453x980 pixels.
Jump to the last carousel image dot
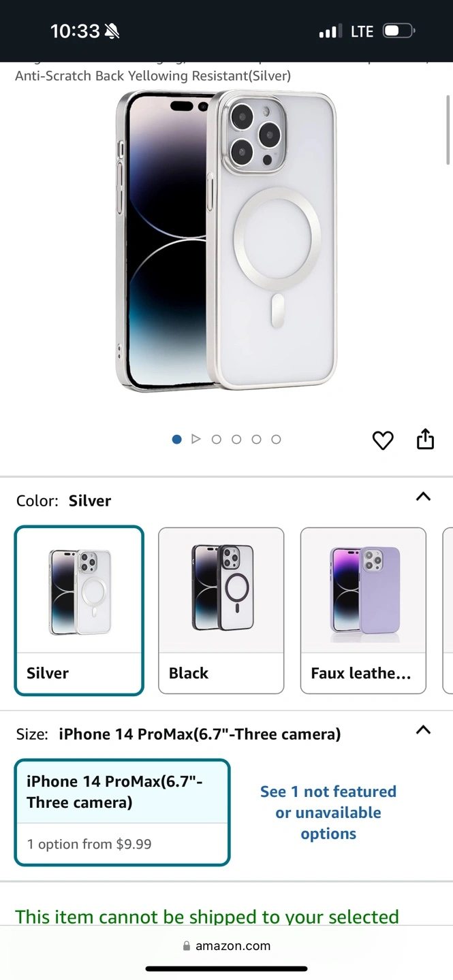pyautogui.click(x=276, y=440)
